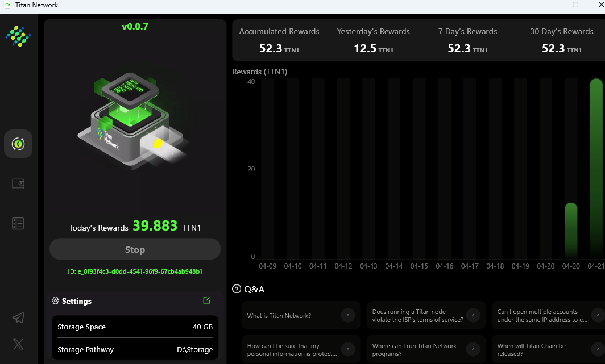Click the tallest reward bar on 04-21
605x364 pixels.
[x=596, y=170]
